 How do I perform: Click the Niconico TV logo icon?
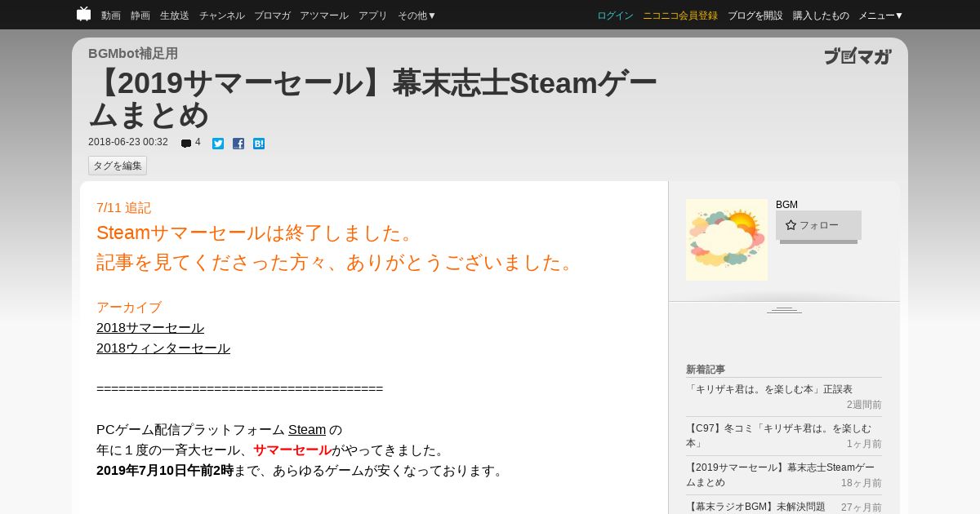83,14
